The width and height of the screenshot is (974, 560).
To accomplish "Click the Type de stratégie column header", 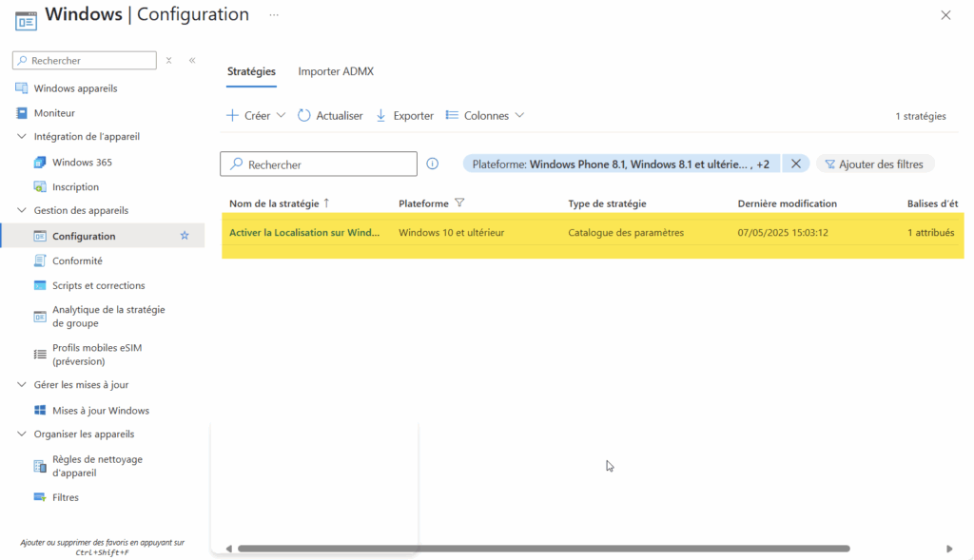I will click(x=608, y=203).
